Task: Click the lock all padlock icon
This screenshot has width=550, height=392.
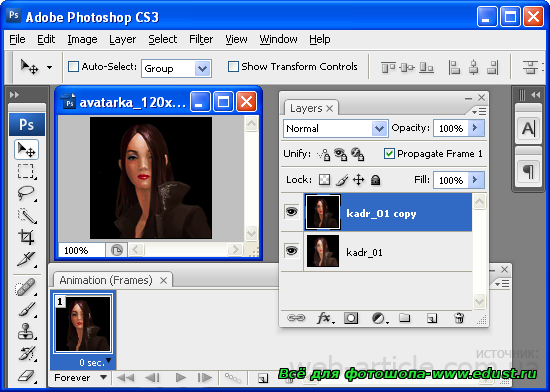Action: tap(376, 180)
